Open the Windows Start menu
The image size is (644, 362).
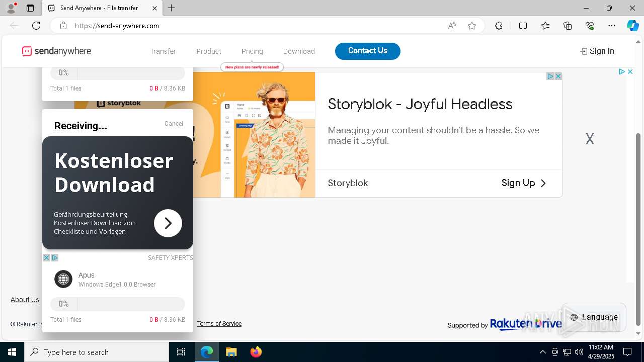[x=12, y=352]
